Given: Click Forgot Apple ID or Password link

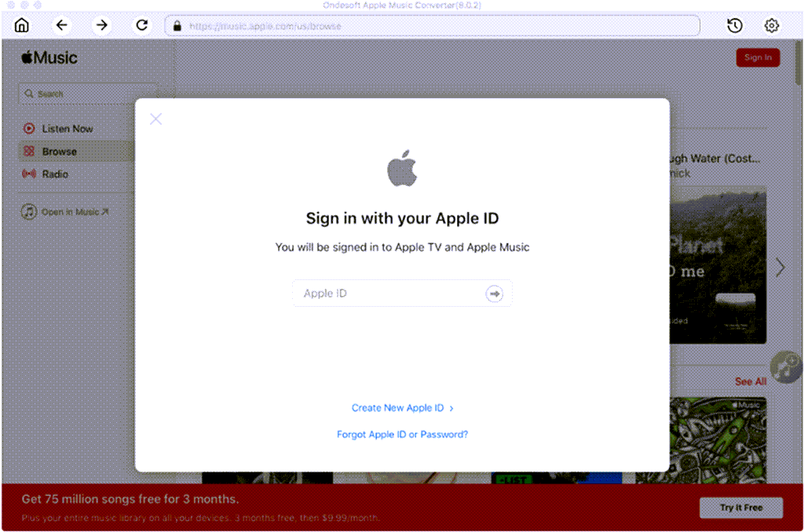Looking at the screenshot, I should [402, 434].
